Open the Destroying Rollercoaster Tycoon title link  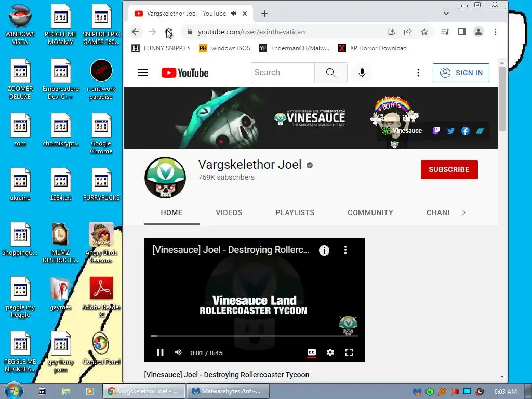[x=227, y=375]
